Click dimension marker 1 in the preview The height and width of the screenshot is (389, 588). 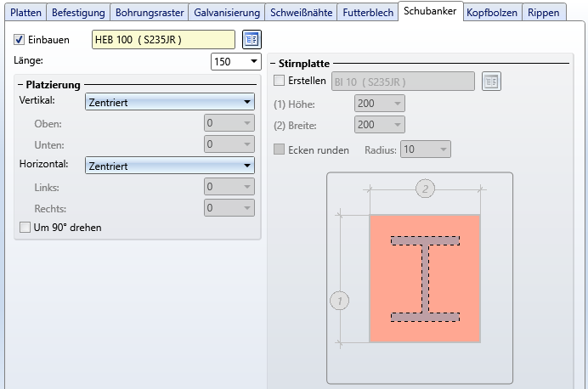coord(339,301)
